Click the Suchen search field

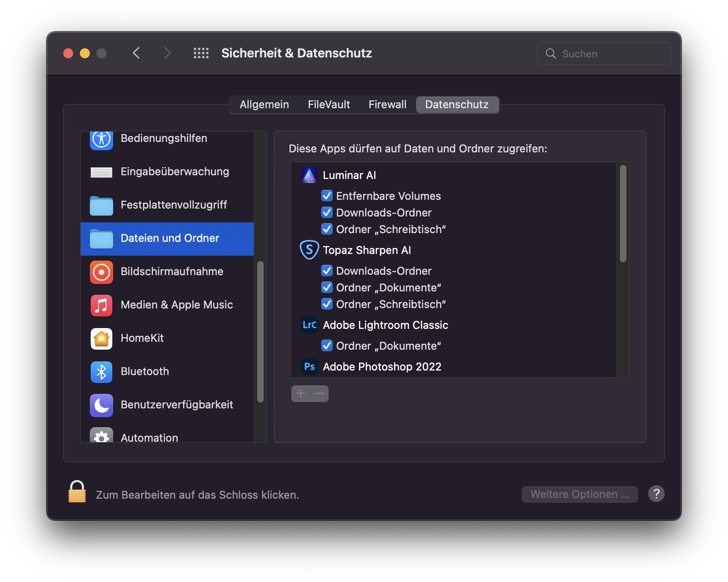coord(604,54)
